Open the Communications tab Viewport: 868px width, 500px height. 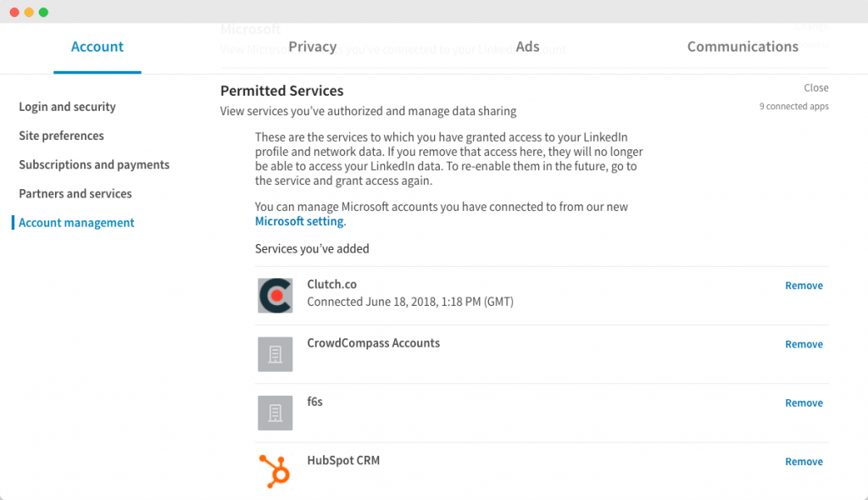pos(743,47)
